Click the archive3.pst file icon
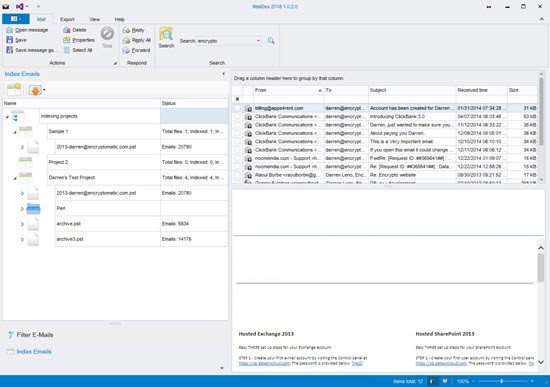550x387 pixels. (x=33, y=239)
